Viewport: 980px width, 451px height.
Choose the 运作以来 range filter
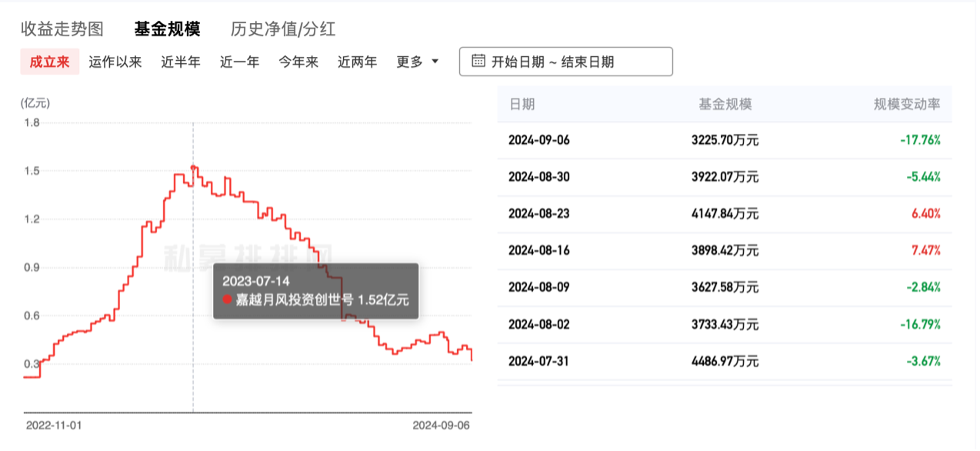point(115,62)
